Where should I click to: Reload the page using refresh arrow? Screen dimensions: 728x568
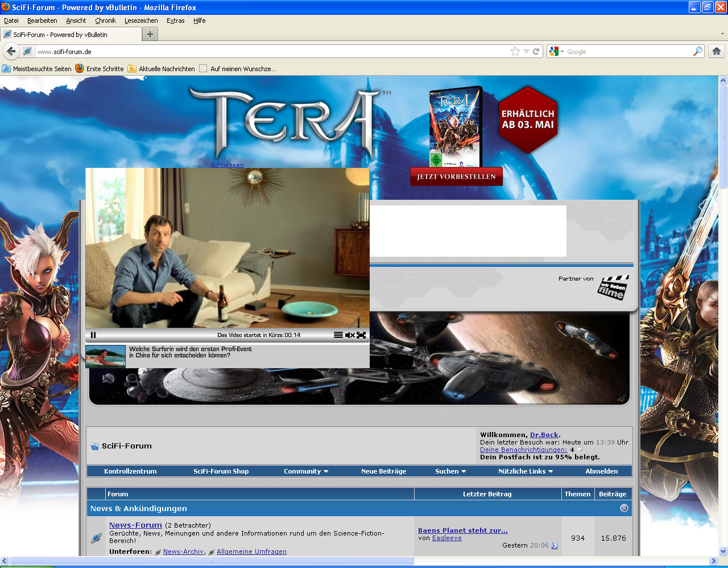point(536,51)
